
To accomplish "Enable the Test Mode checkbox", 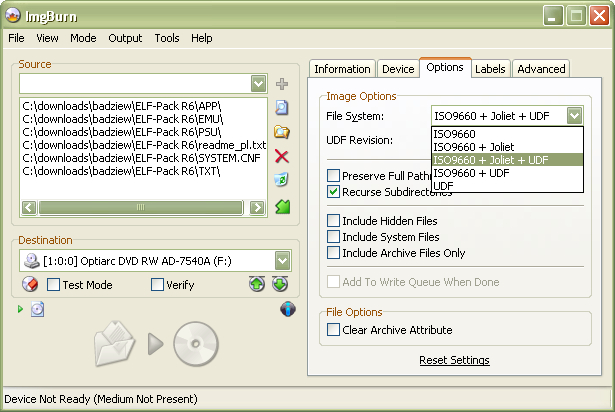I will click(x=53, y=284).
